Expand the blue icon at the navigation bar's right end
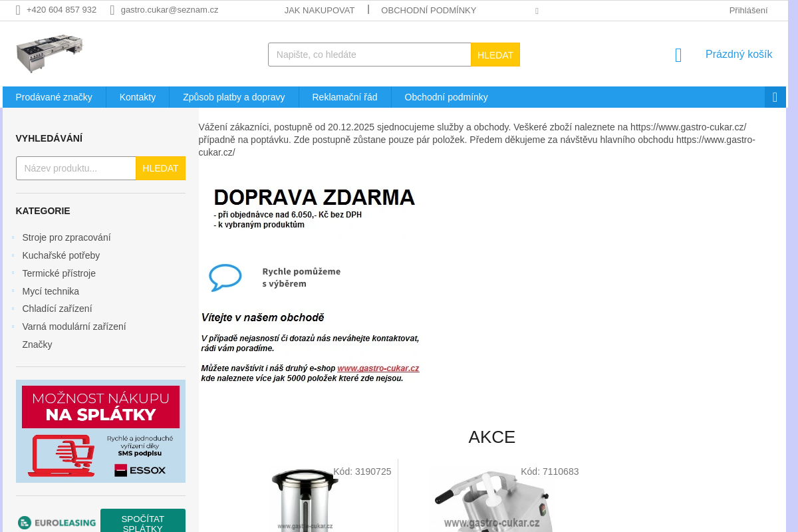 (x=775, y=96)
